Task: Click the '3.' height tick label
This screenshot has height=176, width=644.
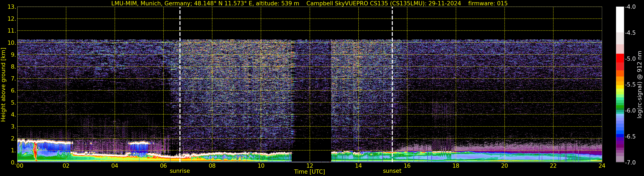Action: pos(13,126)
